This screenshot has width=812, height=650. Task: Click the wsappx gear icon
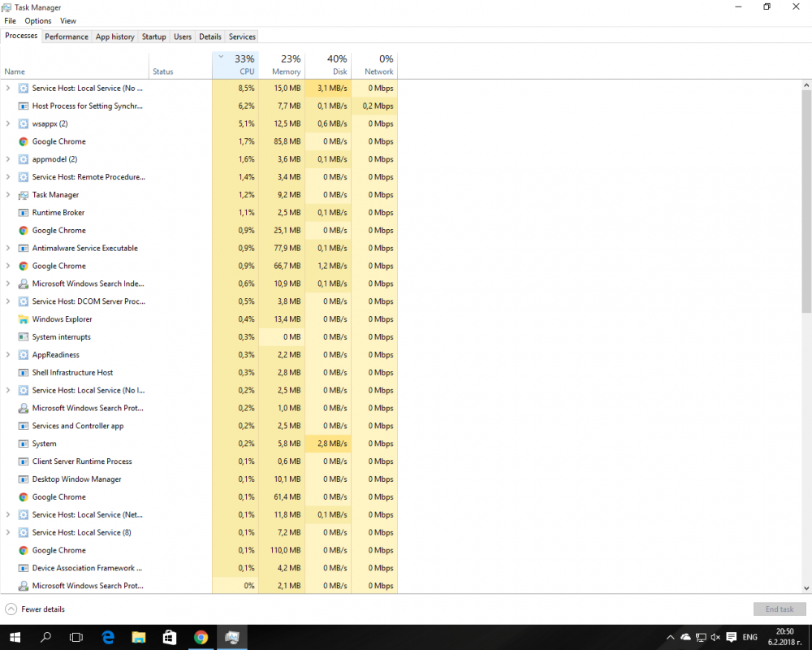click(x=24, y=123)
